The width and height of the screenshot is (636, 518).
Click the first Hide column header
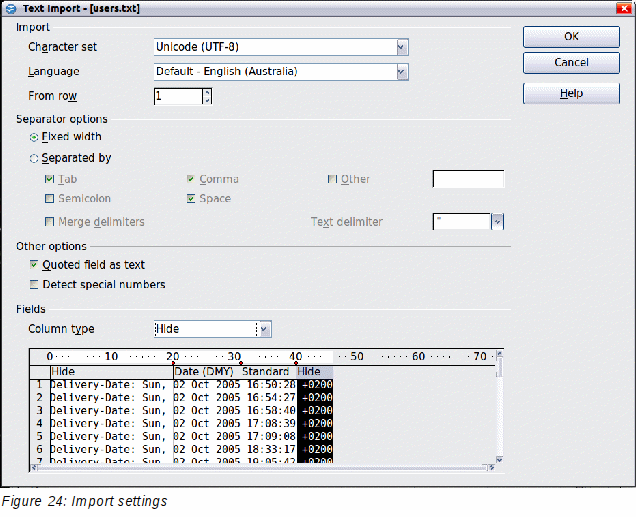112,372
